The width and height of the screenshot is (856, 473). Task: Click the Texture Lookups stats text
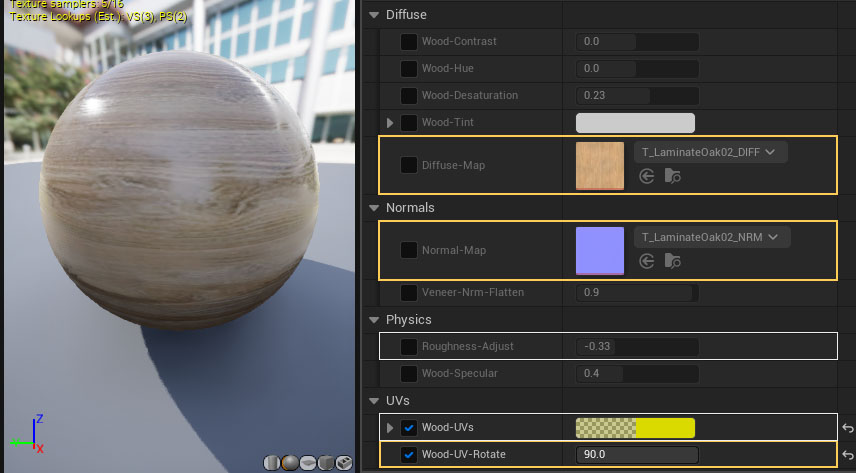98,17
